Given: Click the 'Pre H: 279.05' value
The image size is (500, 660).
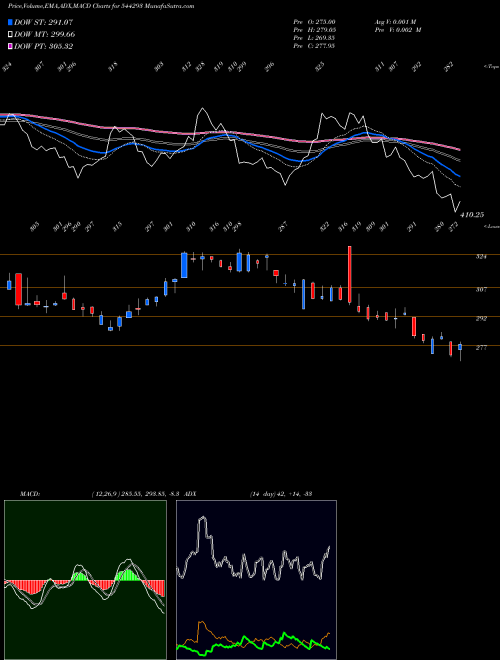Looking at the screenshot, I should pyautogui.click(x=314, y=30).
